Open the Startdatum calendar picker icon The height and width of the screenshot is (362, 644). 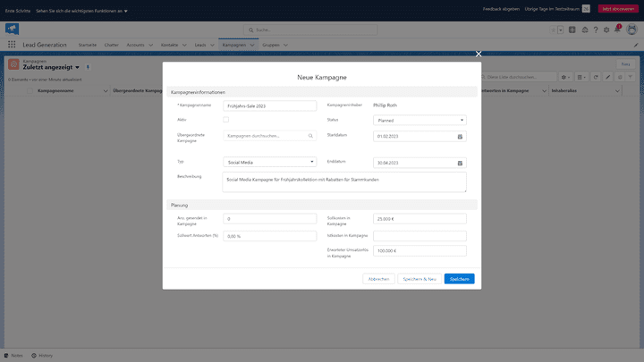460,136
